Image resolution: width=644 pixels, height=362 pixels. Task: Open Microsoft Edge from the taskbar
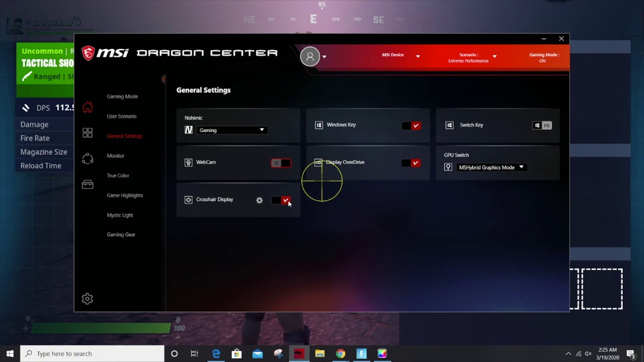click(x=216, y=353)
